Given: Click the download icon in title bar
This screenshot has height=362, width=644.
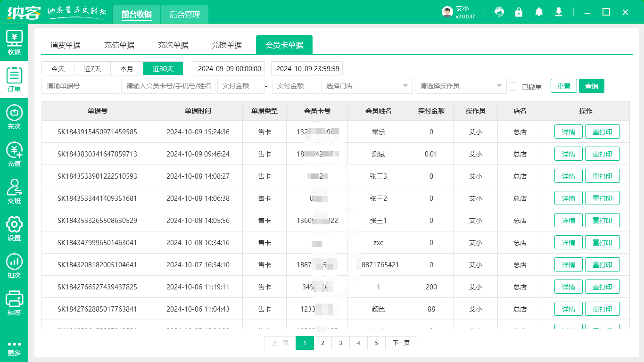Looking at the screenshot, I should coord(559,12).
